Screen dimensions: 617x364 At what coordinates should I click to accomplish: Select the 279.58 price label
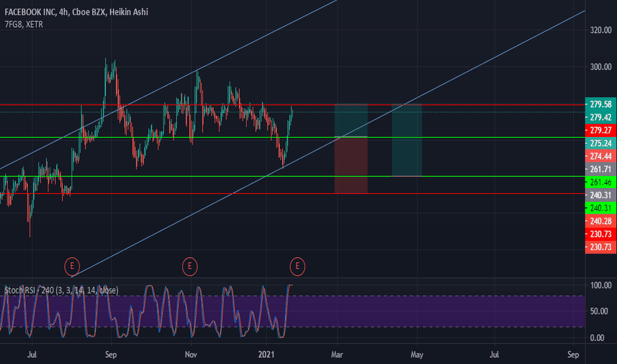click(x=601, y=105)
